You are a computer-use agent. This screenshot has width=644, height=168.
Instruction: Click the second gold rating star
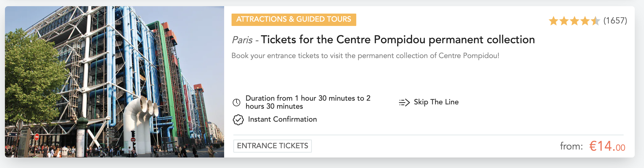pos(564,21)
